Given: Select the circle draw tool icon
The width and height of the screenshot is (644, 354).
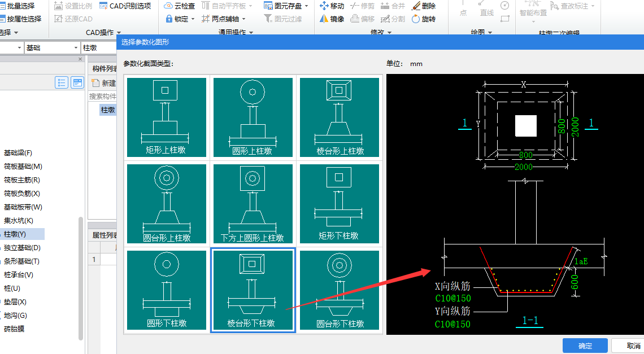Looking at the screenshot, I should click(x=505, y=5).
